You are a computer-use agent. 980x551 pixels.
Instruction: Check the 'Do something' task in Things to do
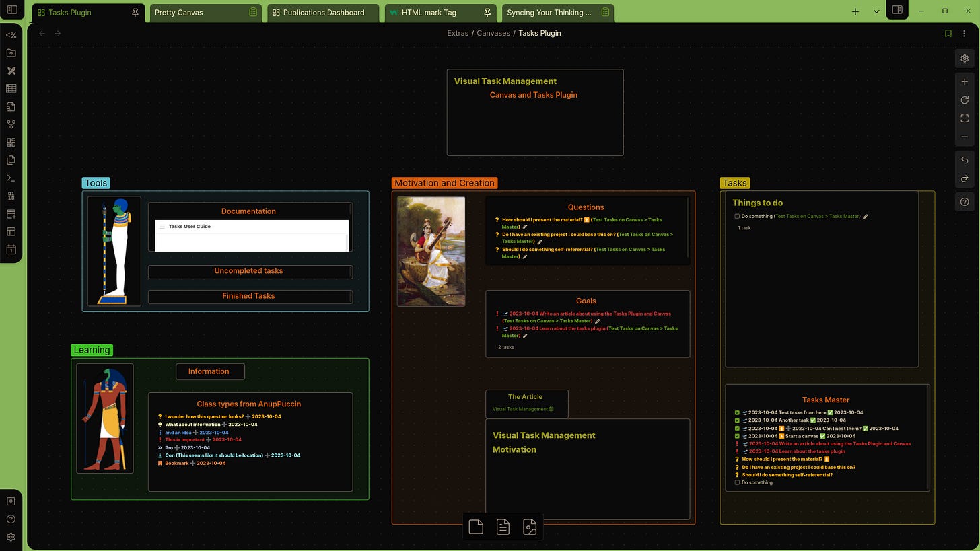[x=737, y=217]
